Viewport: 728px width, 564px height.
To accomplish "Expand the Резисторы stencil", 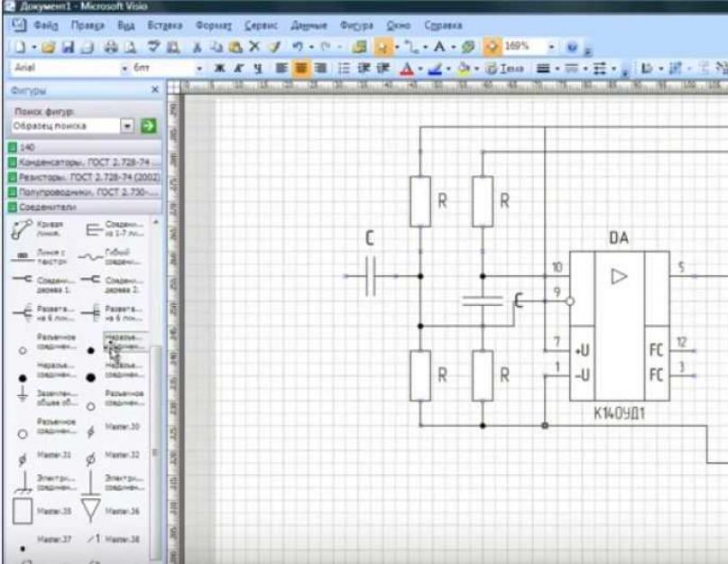I will pyautogui.click(x=84, y=177).
